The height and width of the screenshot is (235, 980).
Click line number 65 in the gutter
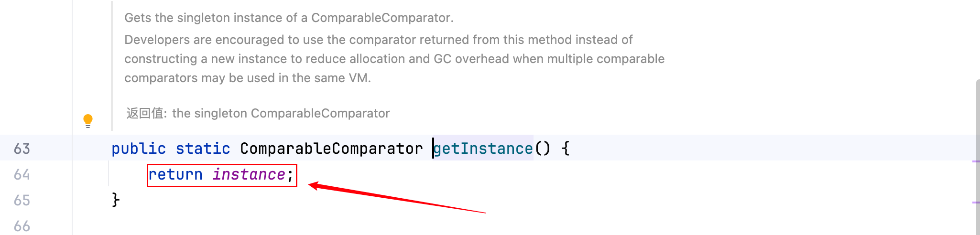click(22, 200)
